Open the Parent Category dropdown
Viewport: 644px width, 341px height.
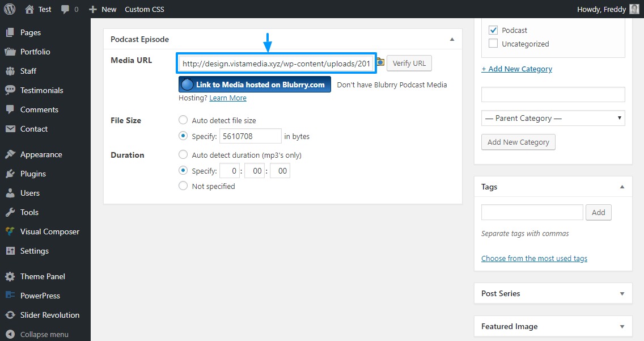553,119
